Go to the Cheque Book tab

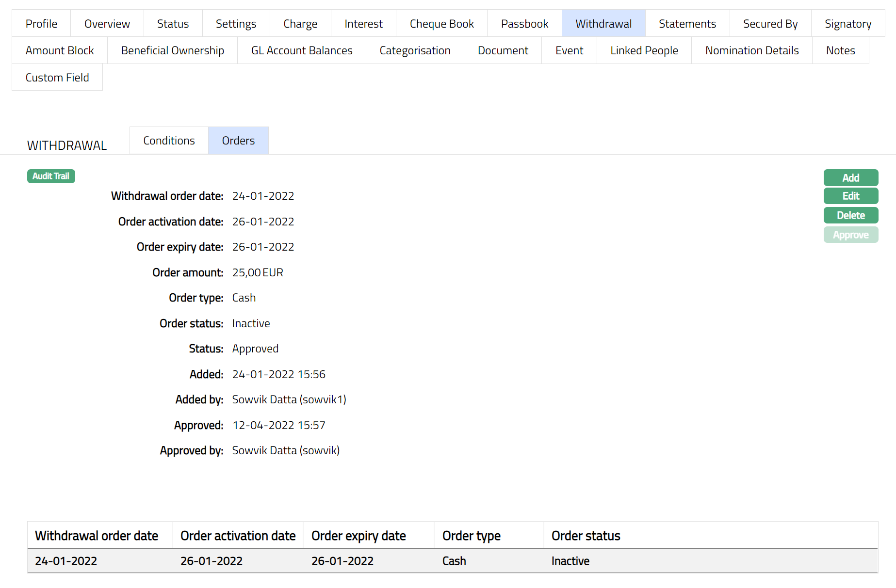pos(441,24)
